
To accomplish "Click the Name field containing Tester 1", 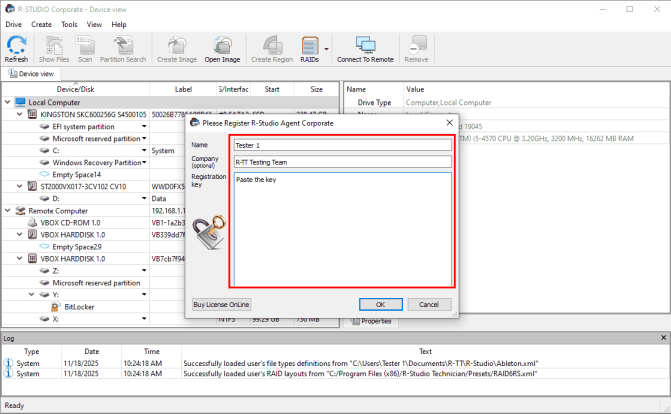I will coord(342,146).
